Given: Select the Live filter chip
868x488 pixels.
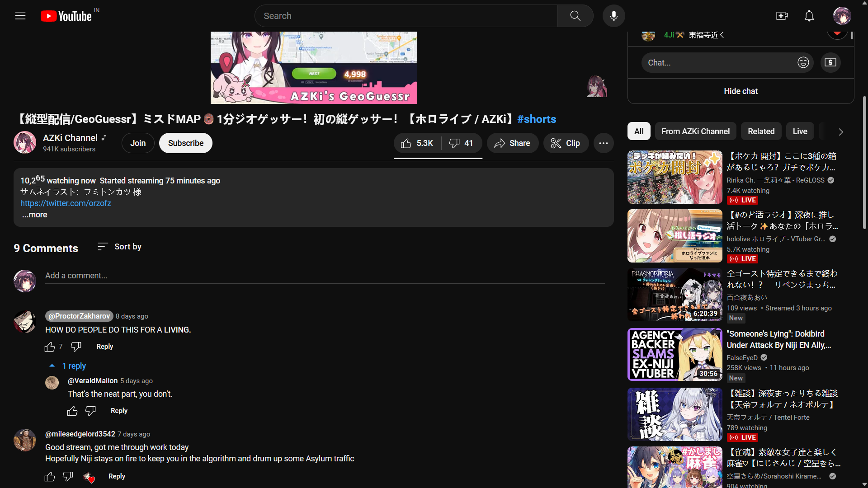Looking at the screenshot, I should coord(800,131).
